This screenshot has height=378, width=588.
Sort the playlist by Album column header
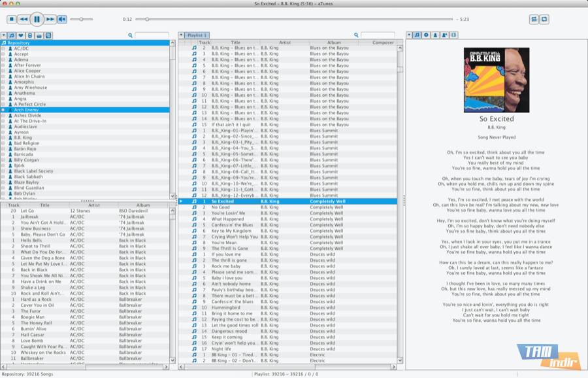tap(334, 43)
